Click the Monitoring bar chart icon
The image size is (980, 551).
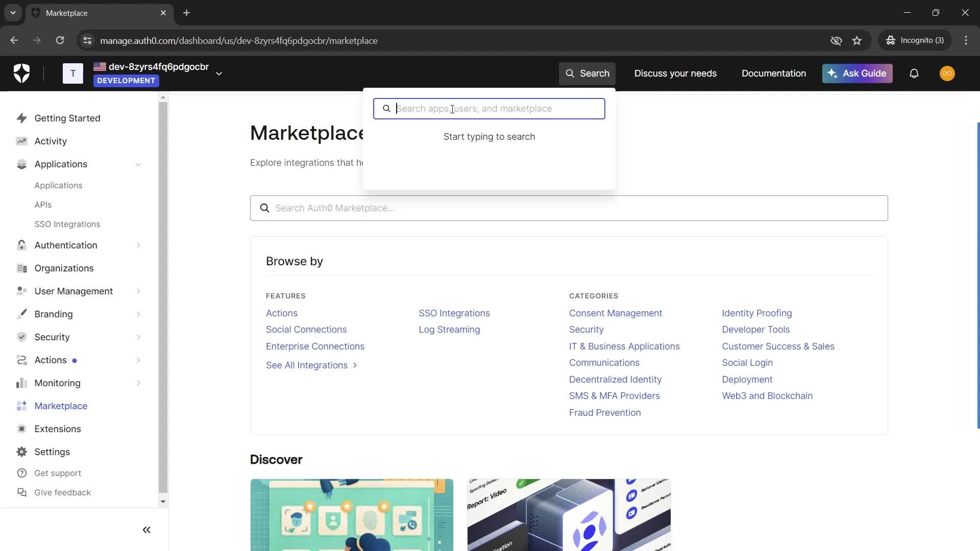pyautogui.click(x=21, y=383)
